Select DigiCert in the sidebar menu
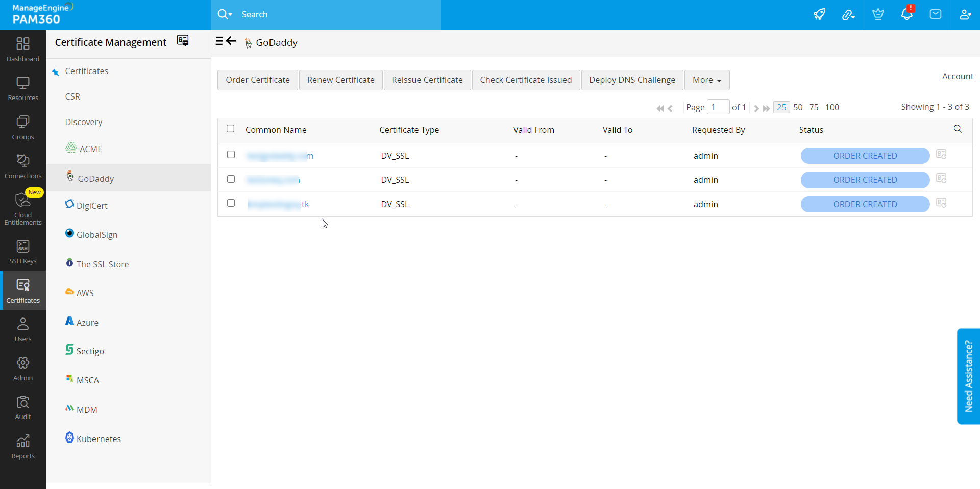The width and height of the screenshot is (980, 489). tap(92, 206)
